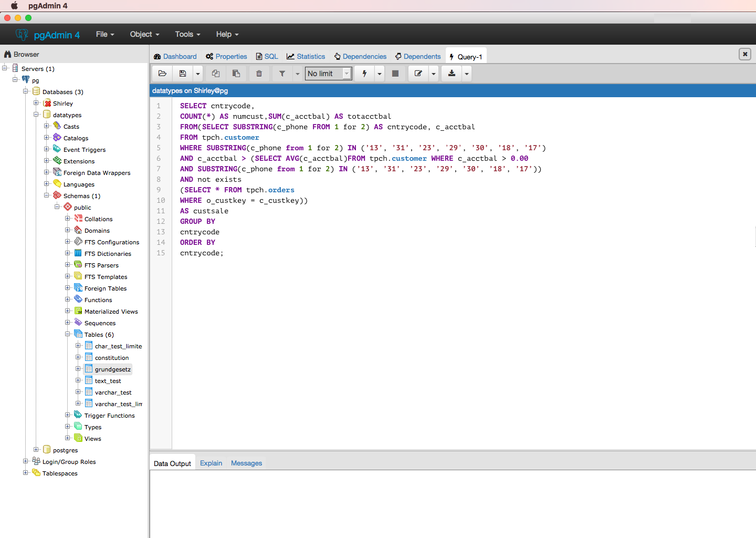Screen dimensions: 756x538
Task: Click the Paste icon in query toolbar
Action: [x=236, y=74]
